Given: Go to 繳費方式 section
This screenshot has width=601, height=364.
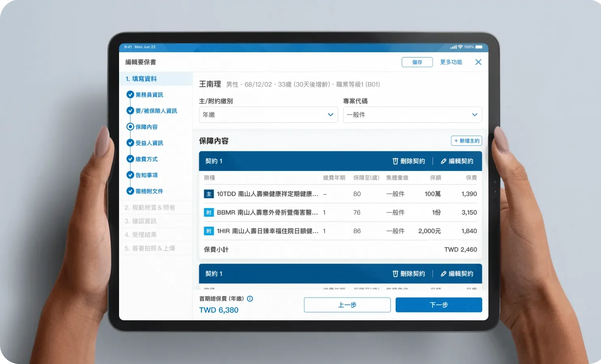Looking at the screenshot, I should click(x=147, y=159).
